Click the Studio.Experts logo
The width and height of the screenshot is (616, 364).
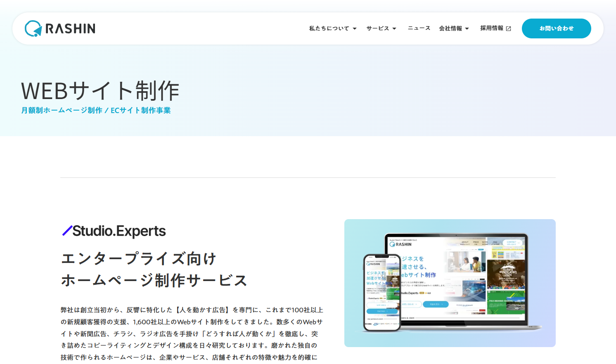pos(114,231)
